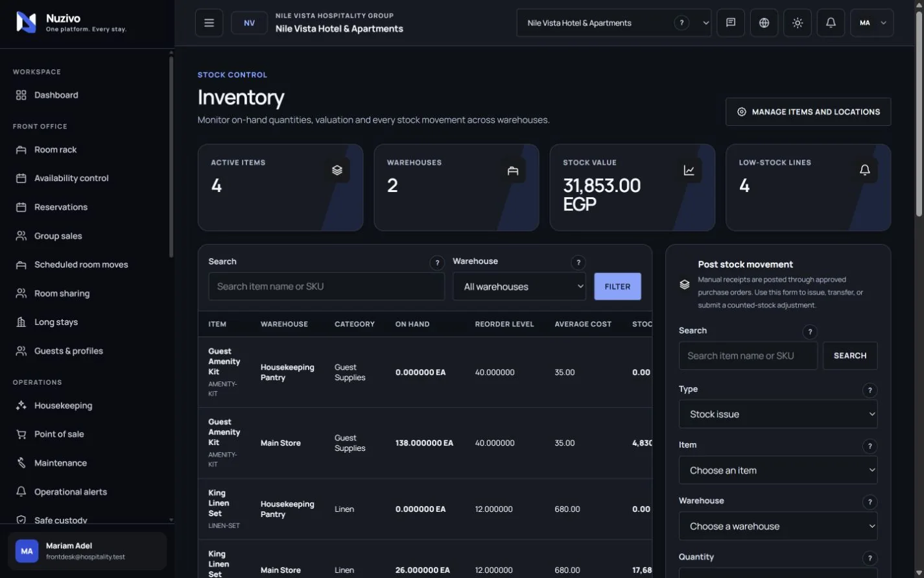Focus the table search item name field
The height and width of the screenshot is (578, 924).
pos(326,286)
